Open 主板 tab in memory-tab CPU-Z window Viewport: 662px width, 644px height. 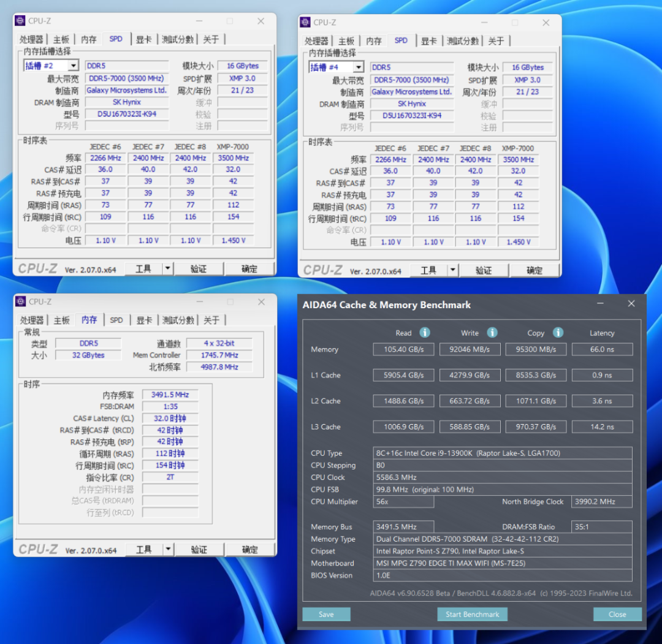click(x=62, y=320)
